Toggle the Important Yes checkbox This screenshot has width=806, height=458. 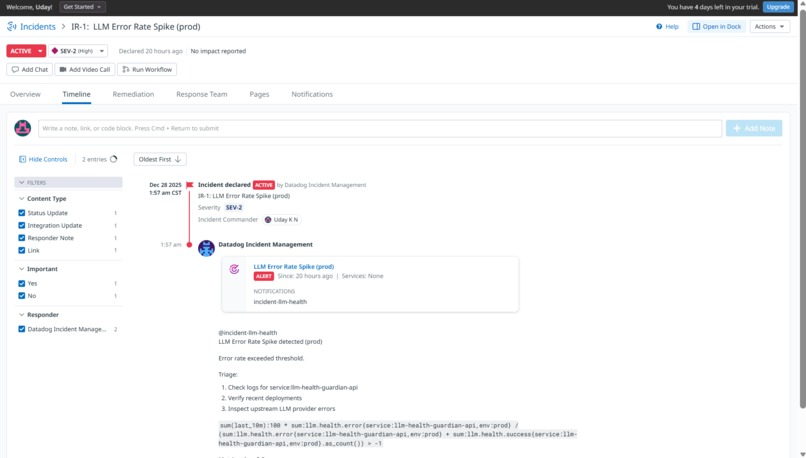pos(22,283)
